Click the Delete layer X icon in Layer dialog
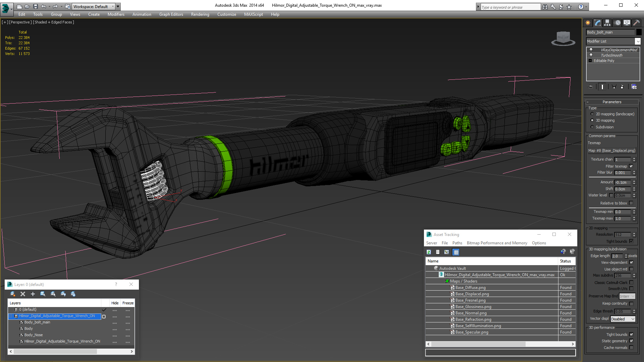Viewport: 644px width, 362px height. pyautogui.click(x=23, y=294)
